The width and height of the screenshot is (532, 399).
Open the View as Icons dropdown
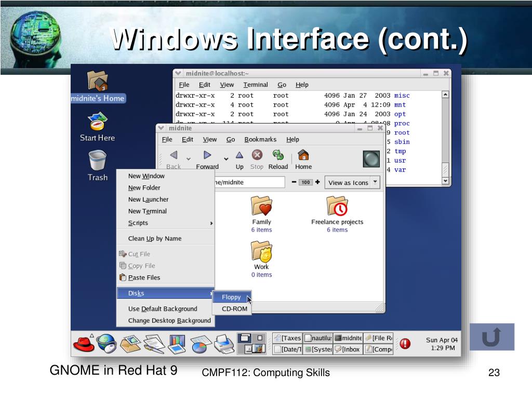click(352, 182)
